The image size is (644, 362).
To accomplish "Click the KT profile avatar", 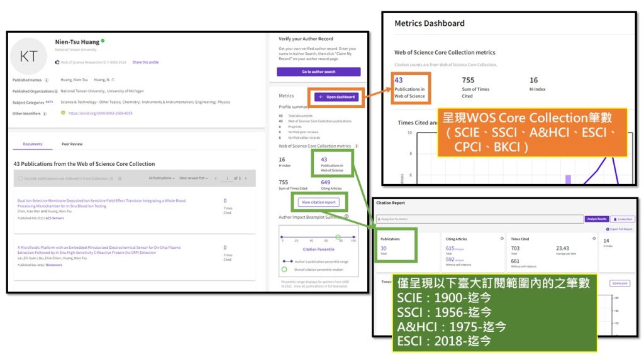I will pyautogui.click(x=28, y=57).
